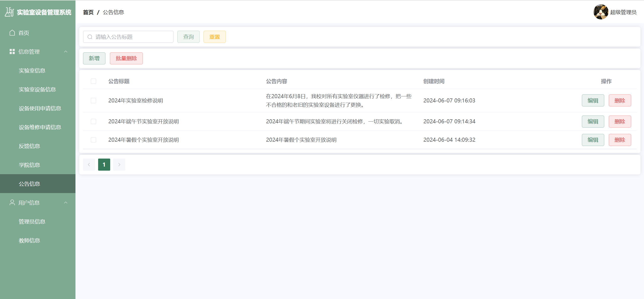
Task: Check the 2024年暑假个实验室开放说明 row checkbox
Action: coord(93,140)
